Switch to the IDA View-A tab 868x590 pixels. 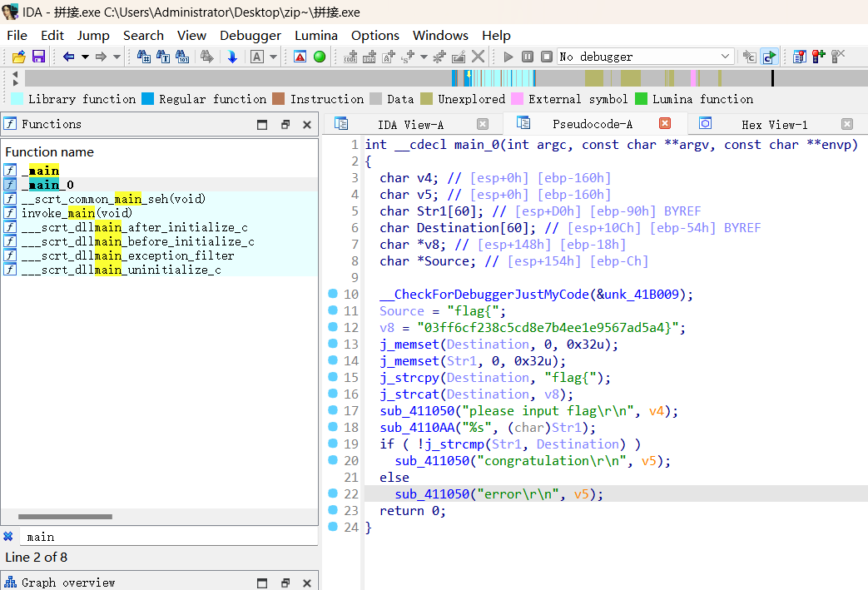[x=410, y=125]
